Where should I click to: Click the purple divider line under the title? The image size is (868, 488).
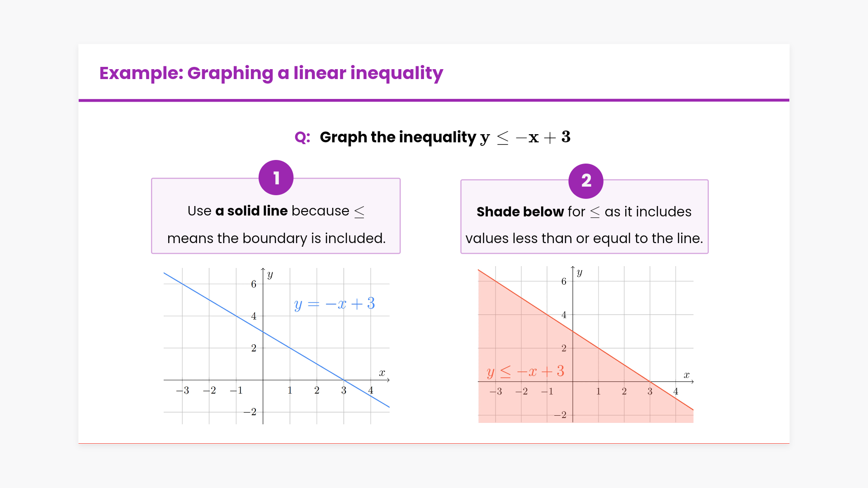434,100
